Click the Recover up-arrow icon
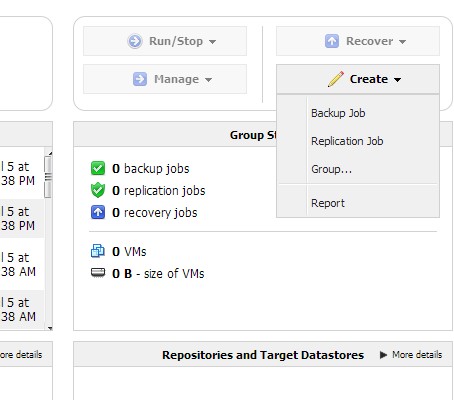454x400 pixels. pos(332,41)
